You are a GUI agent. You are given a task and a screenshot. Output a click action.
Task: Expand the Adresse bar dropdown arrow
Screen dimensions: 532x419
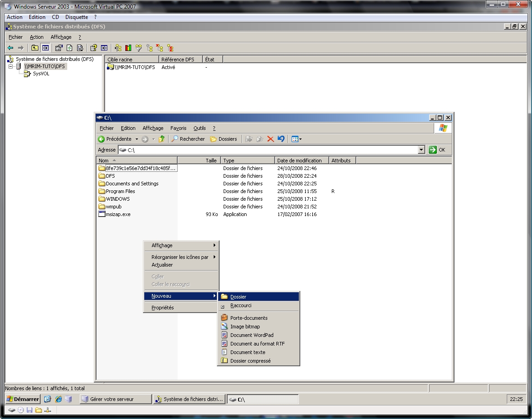pyautogui.click(x=422, y=150)
